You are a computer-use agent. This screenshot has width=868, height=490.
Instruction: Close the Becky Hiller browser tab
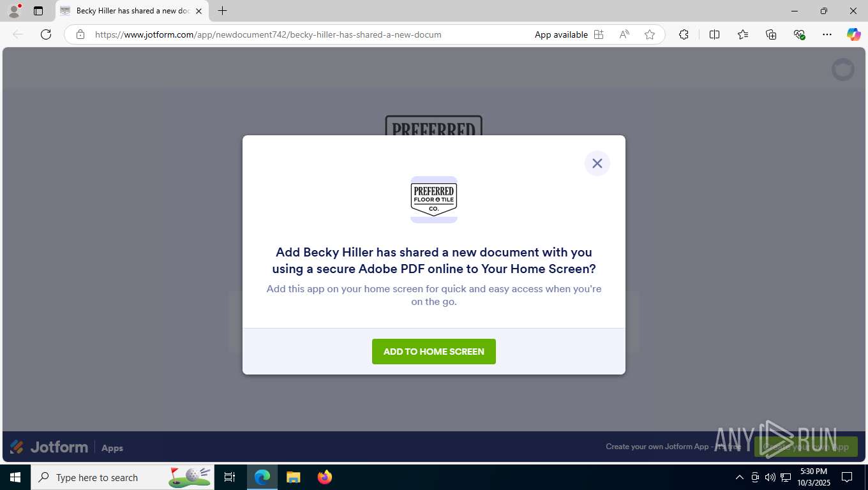coord(198,11)
